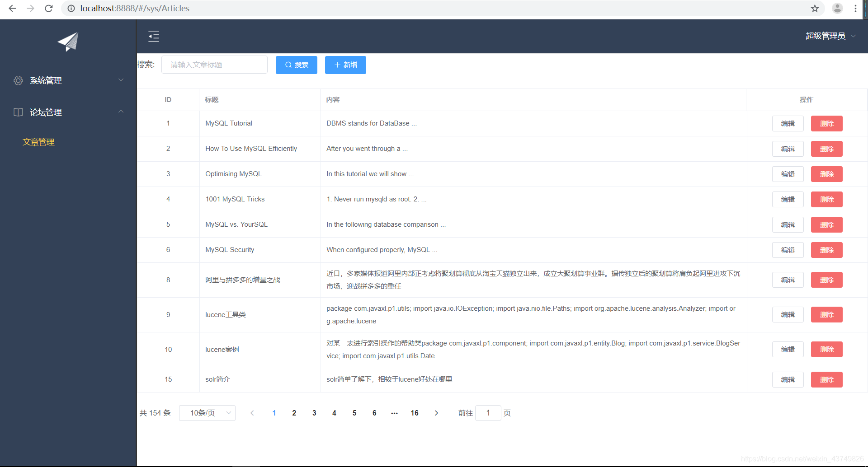Go to pagination page 3
Viewport: 868px width, 467px height.
pos(314,413)
